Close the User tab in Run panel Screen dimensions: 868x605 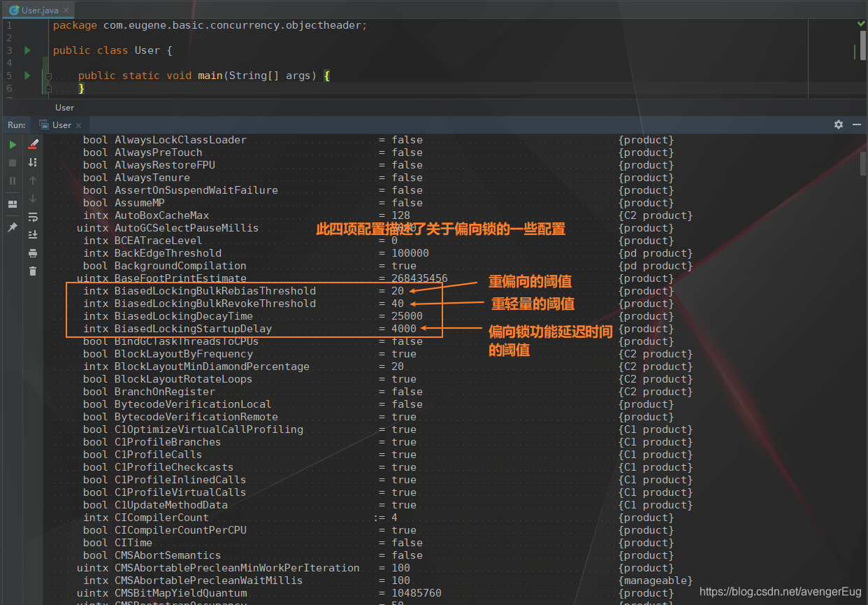coord(78,125)
